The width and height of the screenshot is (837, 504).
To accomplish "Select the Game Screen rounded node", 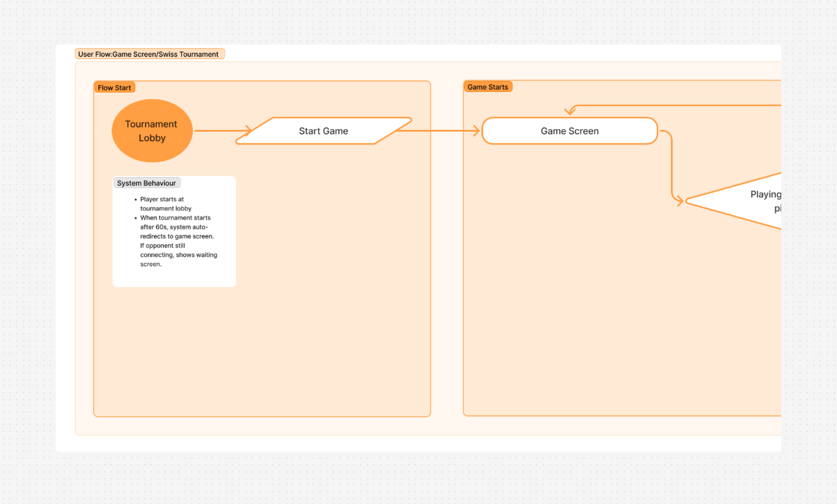I will (570, 131).
